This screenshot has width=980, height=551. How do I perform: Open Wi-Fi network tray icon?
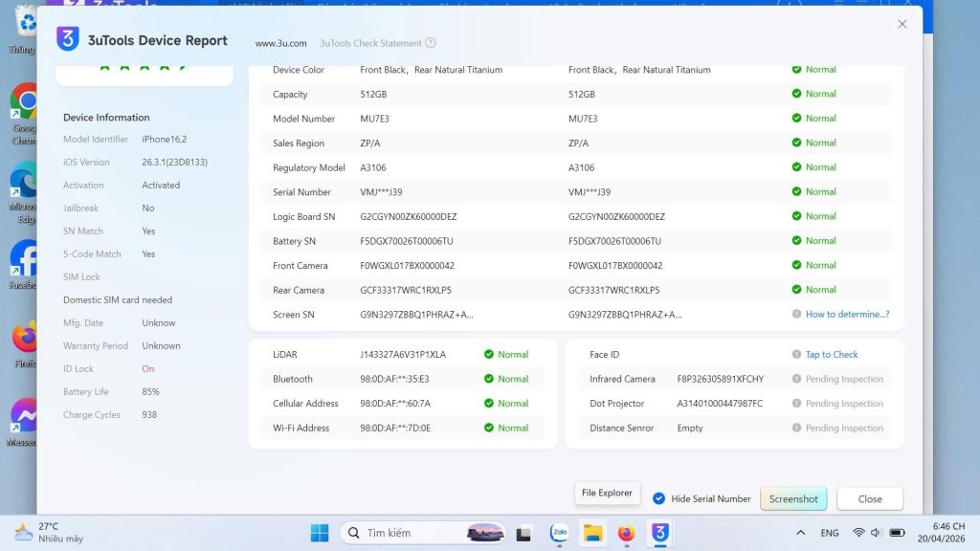coord(858,533)
